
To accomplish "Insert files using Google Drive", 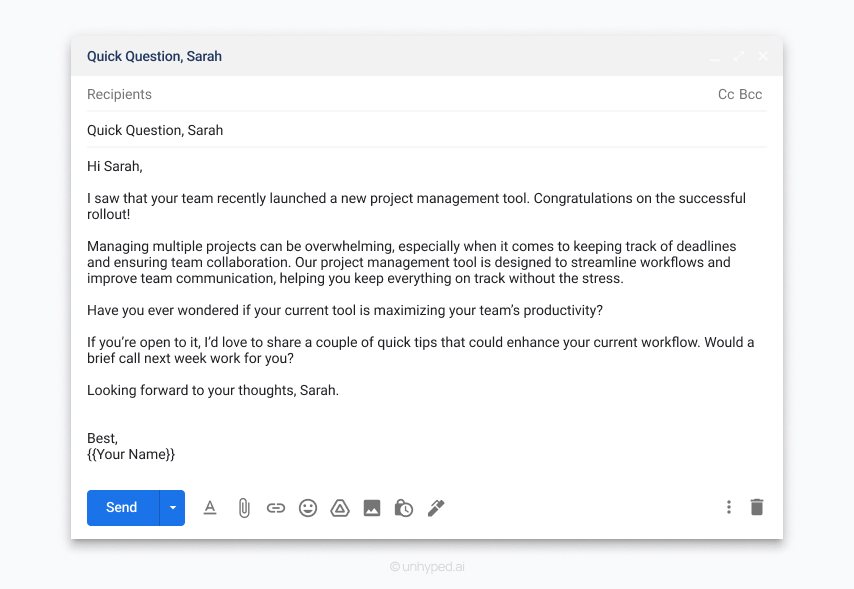I will click(340, 508).
